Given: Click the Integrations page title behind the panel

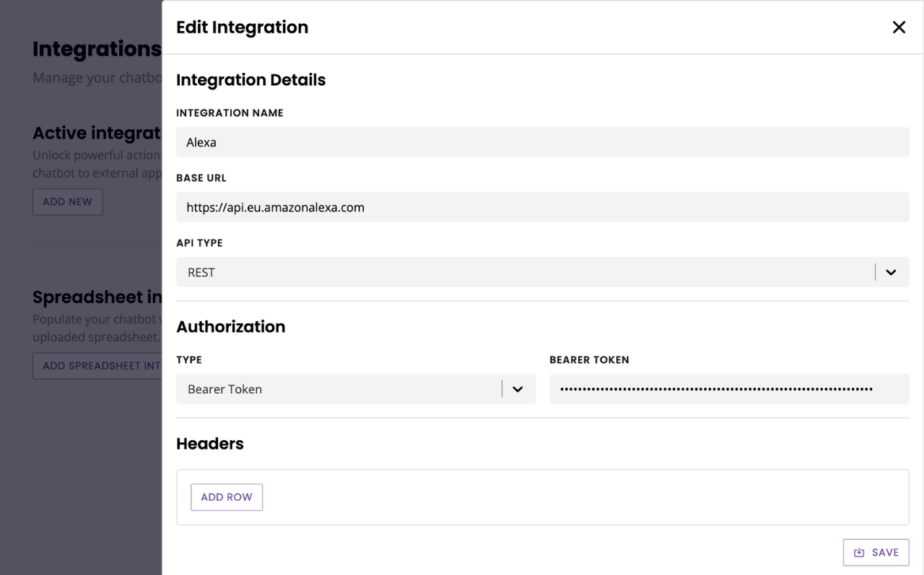Looking at the screenshot, I should click(97, 49).
